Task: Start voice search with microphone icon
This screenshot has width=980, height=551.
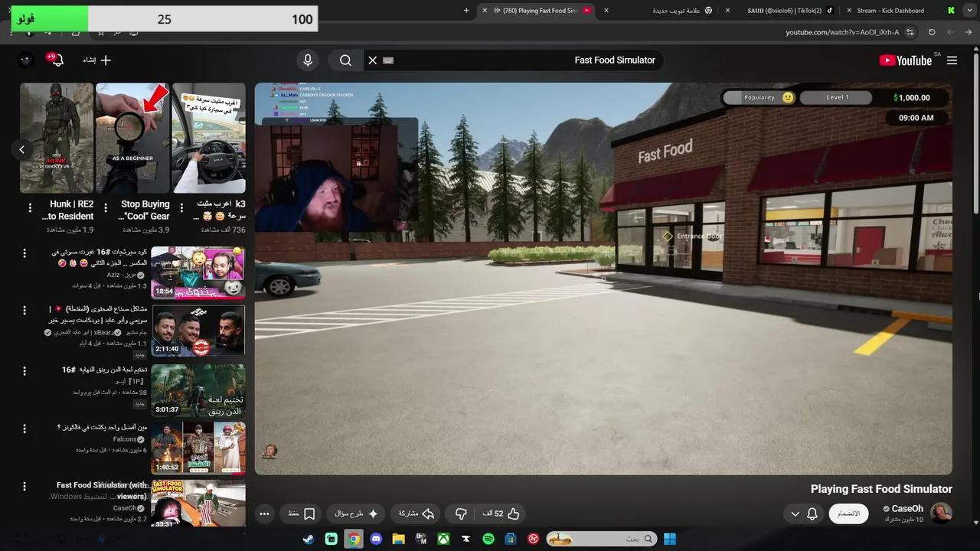Action: (x=308, y=60)
